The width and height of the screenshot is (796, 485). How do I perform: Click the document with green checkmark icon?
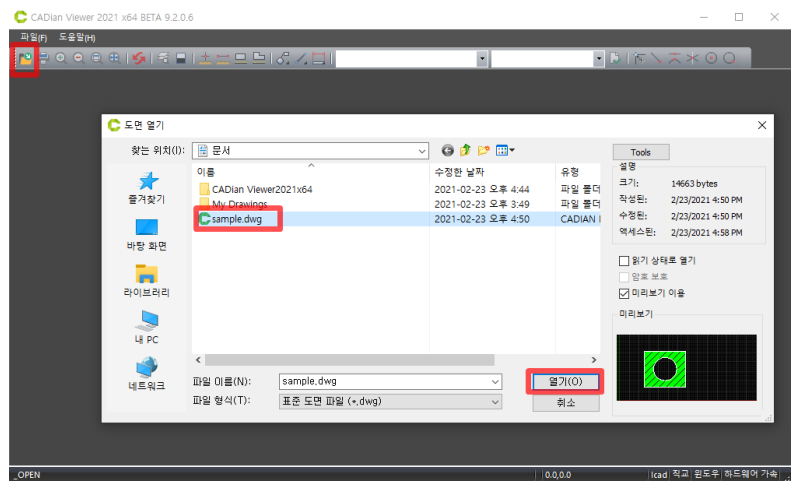[x=615, y=58]
